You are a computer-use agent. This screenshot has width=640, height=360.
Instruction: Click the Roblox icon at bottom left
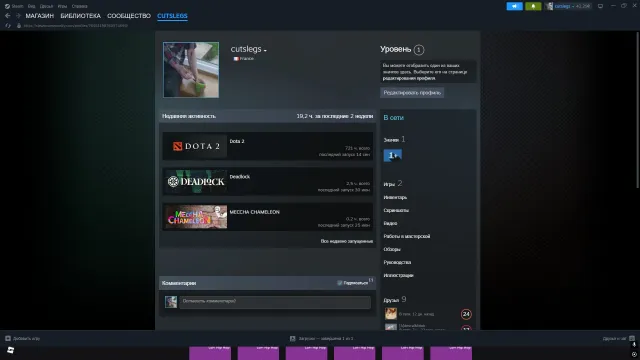pos(11,350)
